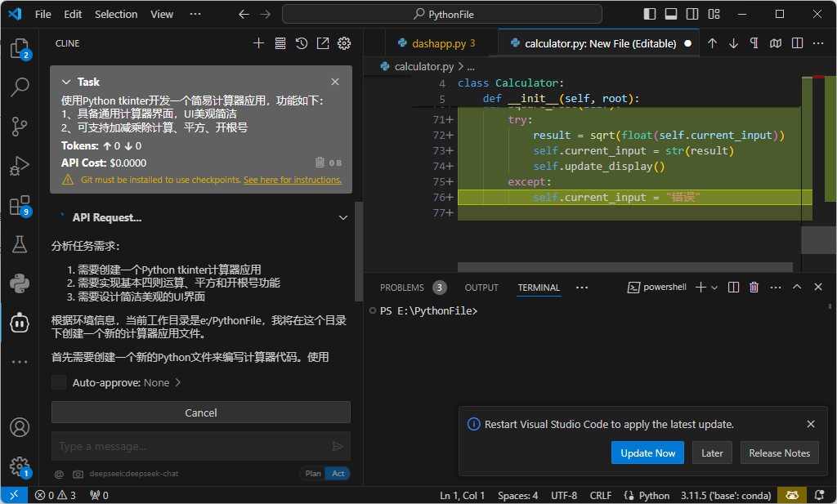Open Cline task history

(302, 43)
